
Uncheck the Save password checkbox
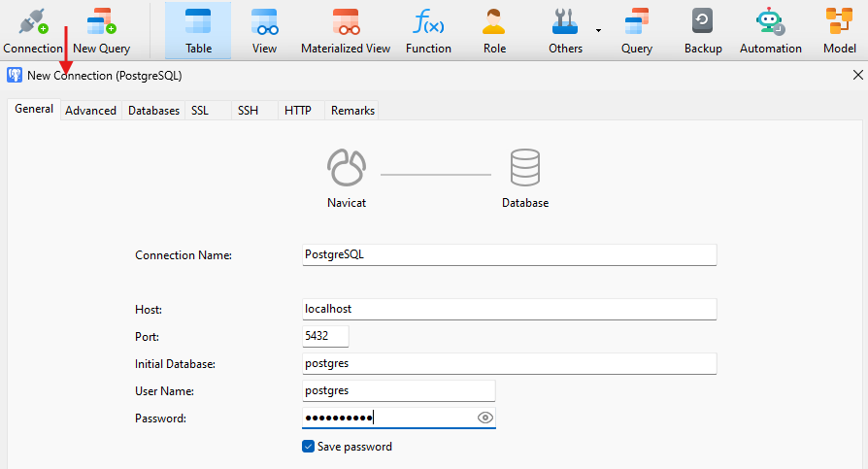tap(309, 447)
